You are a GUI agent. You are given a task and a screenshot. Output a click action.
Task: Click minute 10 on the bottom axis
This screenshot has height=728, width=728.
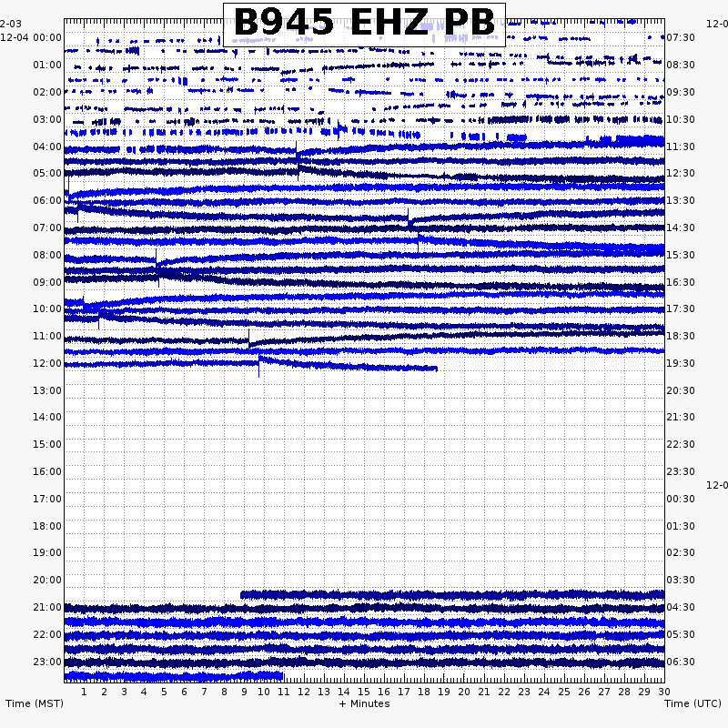264,692
